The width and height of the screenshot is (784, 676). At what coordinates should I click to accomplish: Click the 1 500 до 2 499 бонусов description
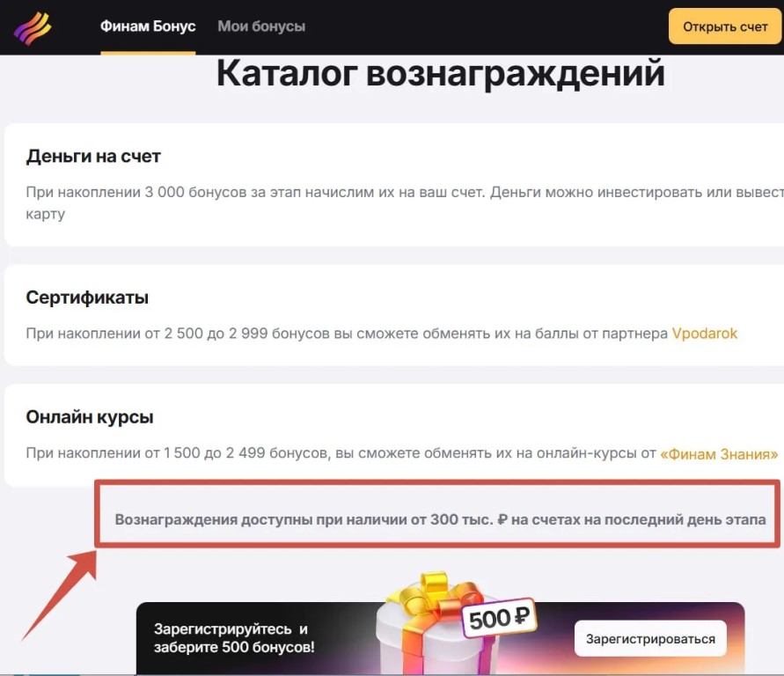click(x=402, y=453)
